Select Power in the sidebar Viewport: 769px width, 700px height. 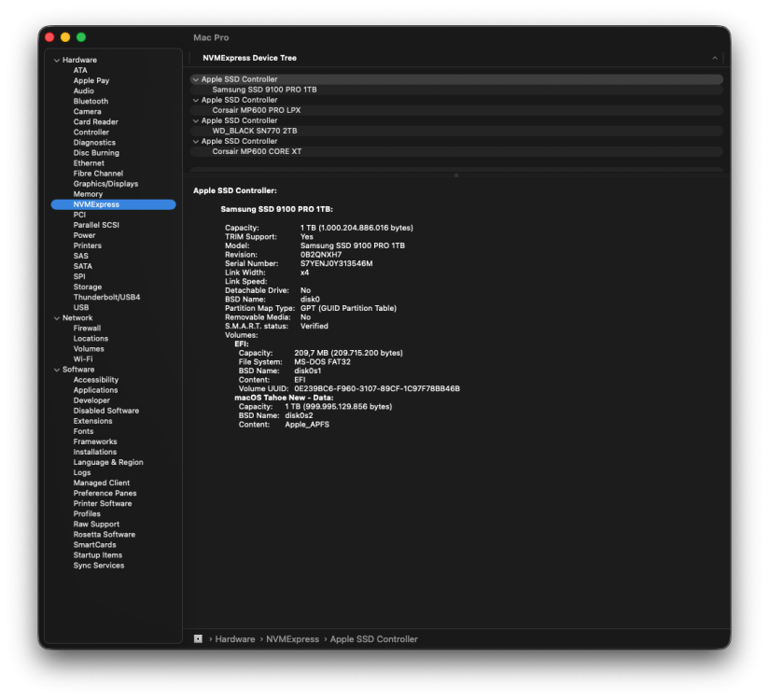click(84, 235)
